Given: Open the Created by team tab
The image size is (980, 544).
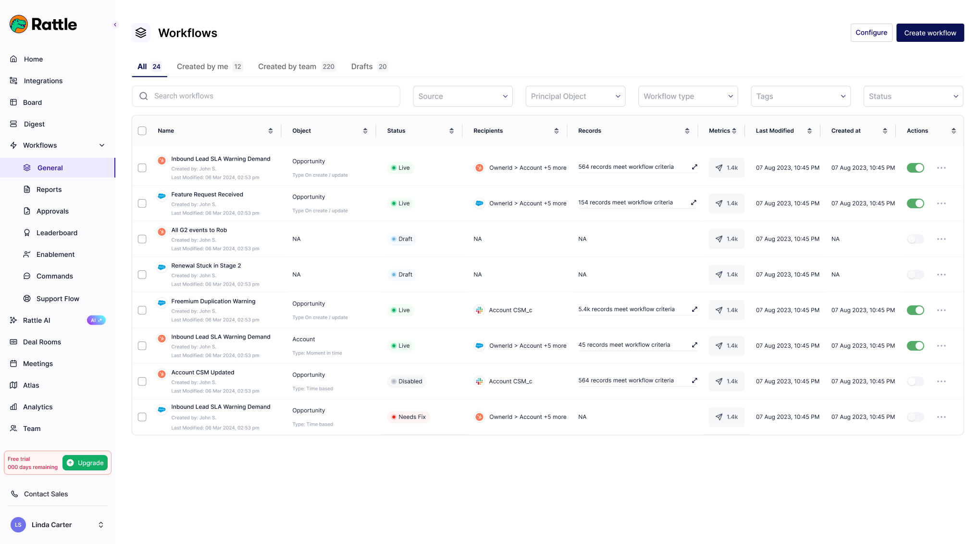Looking at the screenshot, I should [x=286, y=66].
